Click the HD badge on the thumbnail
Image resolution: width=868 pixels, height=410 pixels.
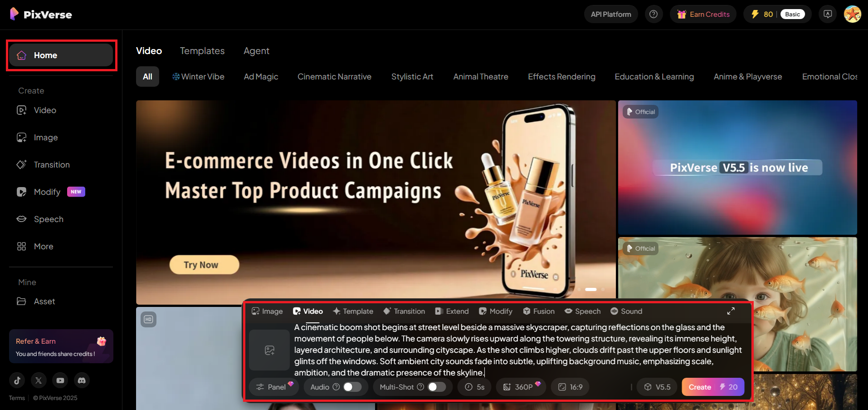(x=148, y=319)
